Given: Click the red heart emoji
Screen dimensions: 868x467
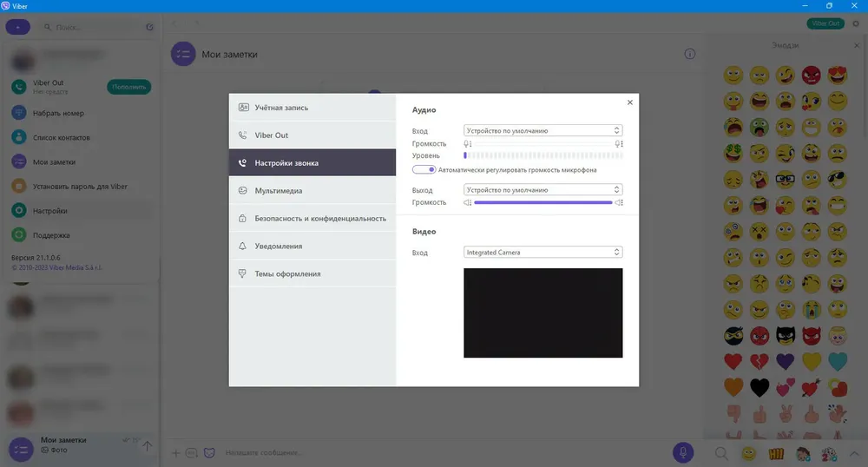Looking at the screenshot, I should point(733,361).
